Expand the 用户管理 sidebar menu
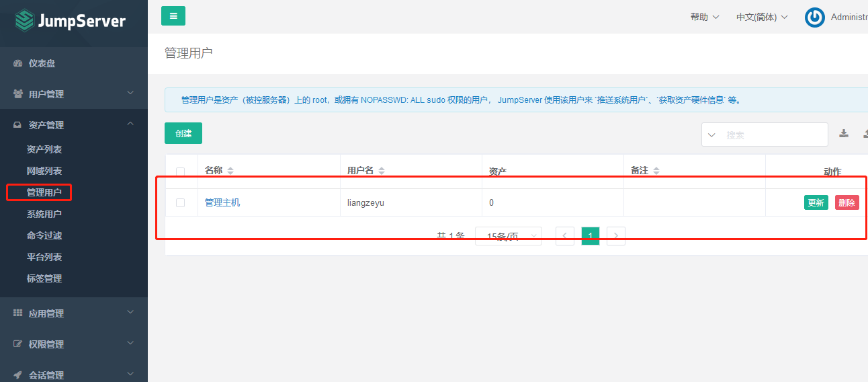Screen dimensions: 868x382 [x=74, y=94]
